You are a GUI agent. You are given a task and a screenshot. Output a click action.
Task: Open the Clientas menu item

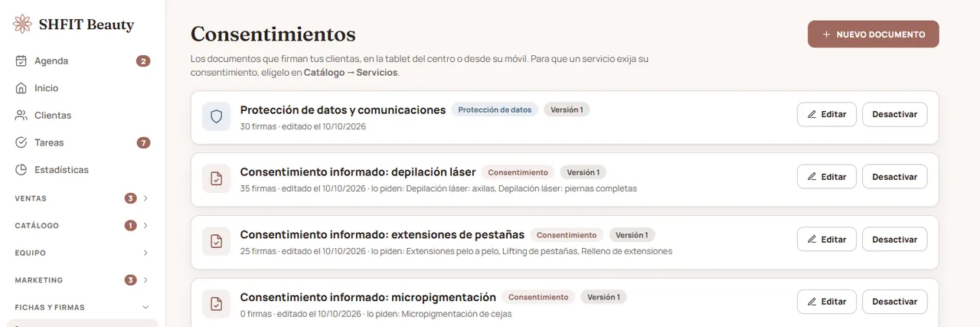click(83, 116)
